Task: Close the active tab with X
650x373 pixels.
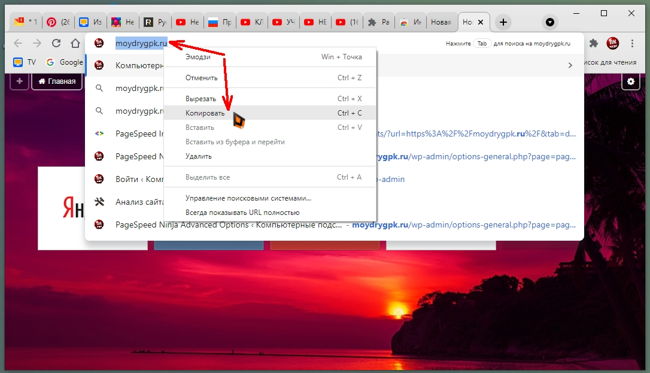Action: click(x=480, y=22)
